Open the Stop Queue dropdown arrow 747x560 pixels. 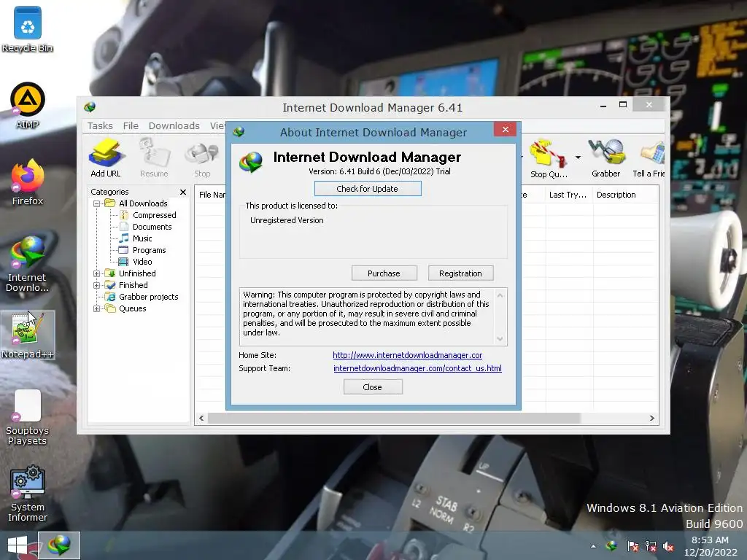tap(578, 157)
